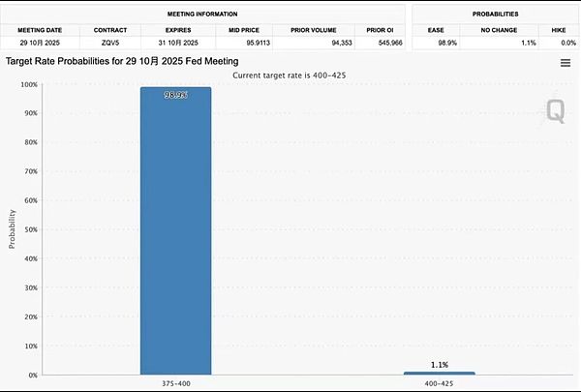Select the tall 375-400 probability bar
581x392 pixels.
point(175,230)
